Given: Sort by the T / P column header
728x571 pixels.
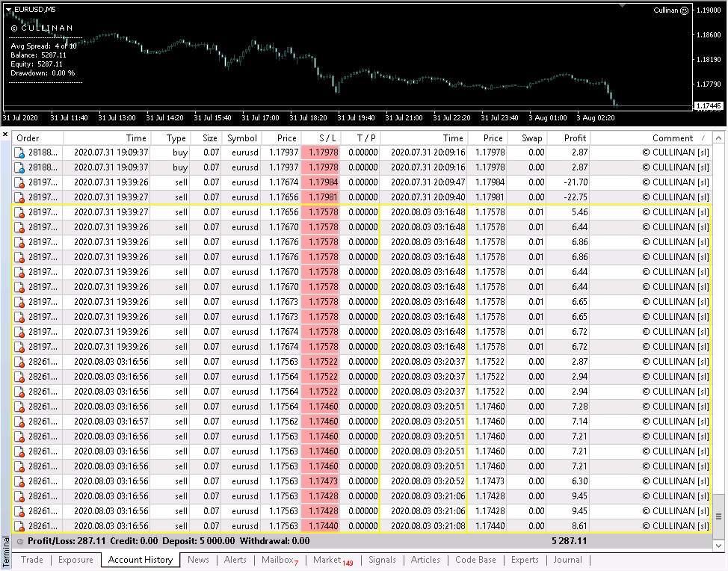Looking at the screenshot, I should click(360, 138).
